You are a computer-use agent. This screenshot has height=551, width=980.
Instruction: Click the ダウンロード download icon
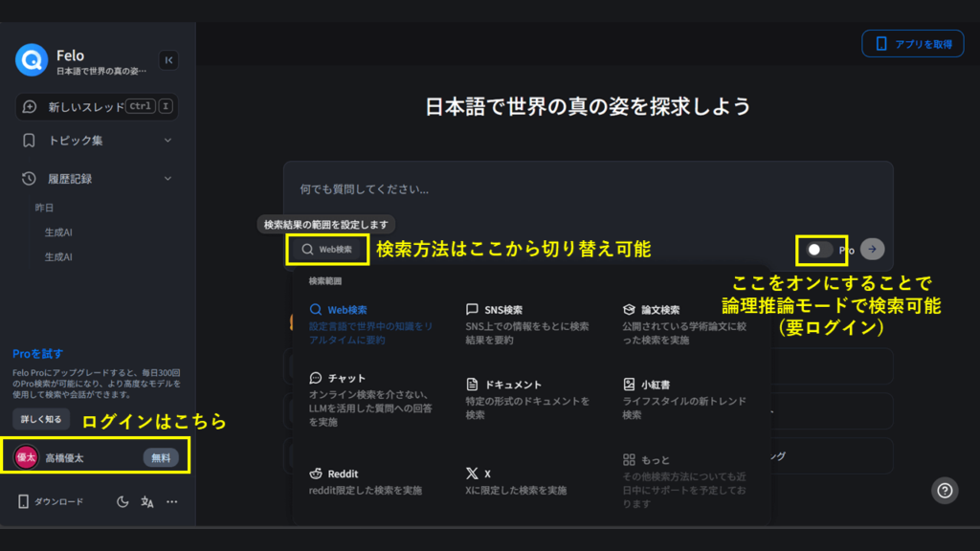(26, 501)
